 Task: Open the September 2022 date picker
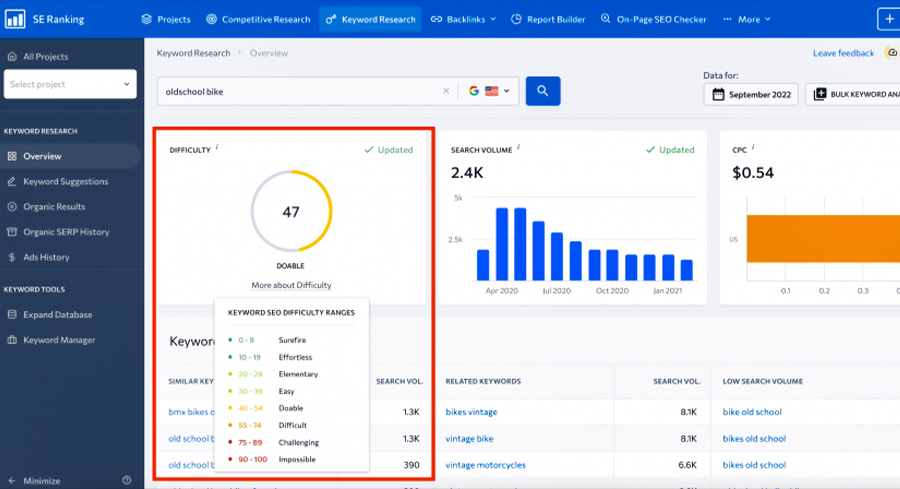click(x=751, y=95)
